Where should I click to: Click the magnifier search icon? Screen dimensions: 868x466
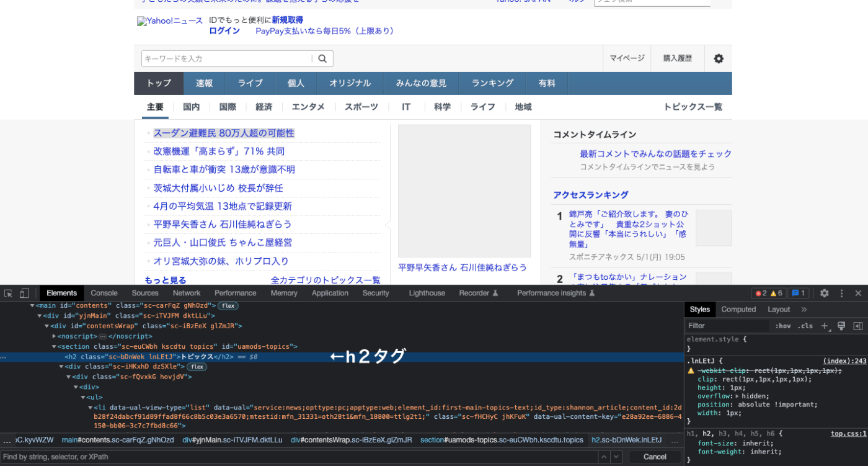322,58
